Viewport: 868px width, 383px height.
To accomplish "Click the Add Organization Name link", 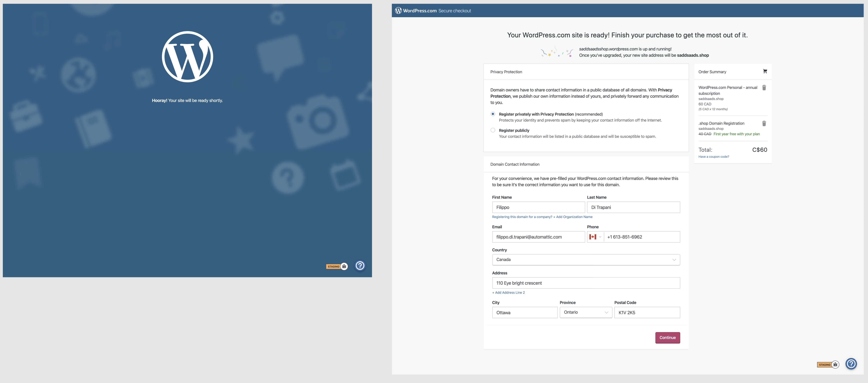I will [574, 217].
